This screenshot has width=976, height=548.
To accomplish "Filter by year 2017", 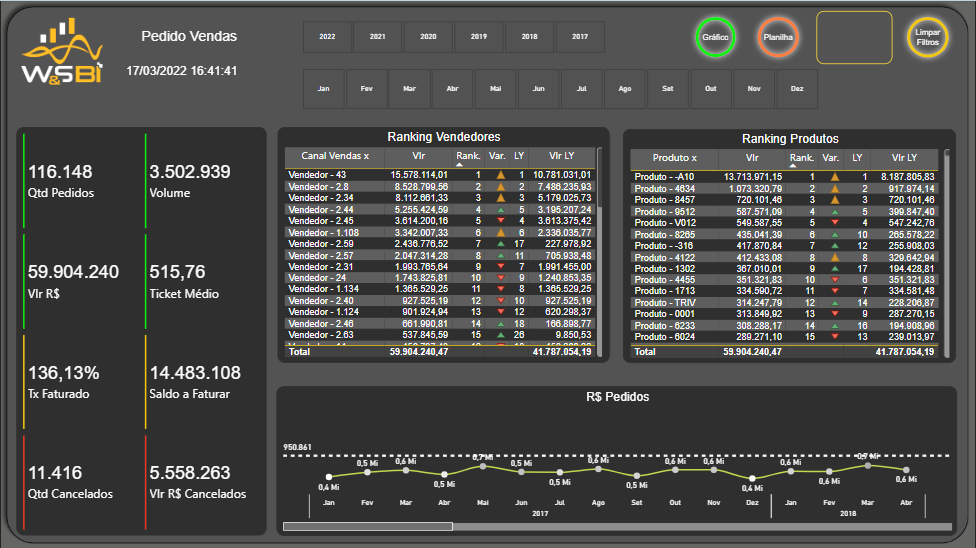I will (x=580, y=37).
